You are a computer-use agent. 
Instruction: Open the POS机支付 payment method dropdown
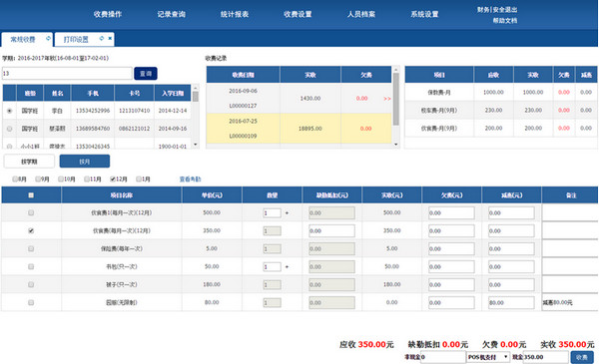tap(488, 357)
